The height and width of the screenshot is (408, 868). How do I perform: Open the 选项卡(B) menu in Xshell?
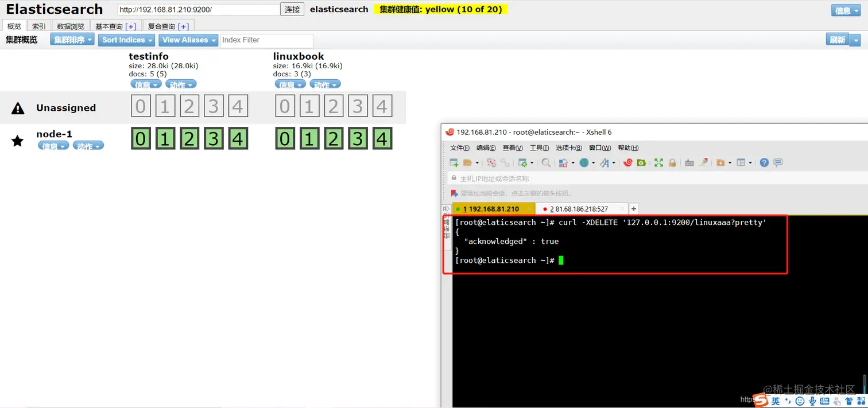point(569,148)
